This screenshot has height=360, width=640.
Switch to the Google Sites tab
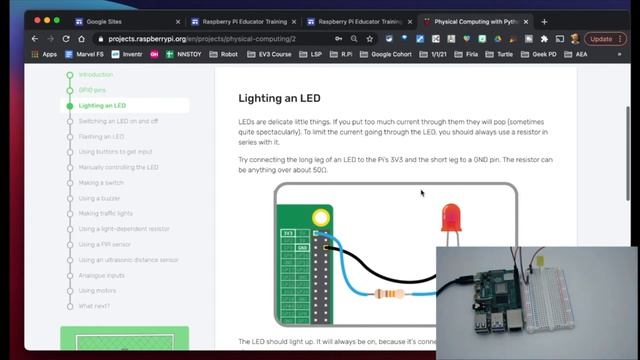coord(127,22)
